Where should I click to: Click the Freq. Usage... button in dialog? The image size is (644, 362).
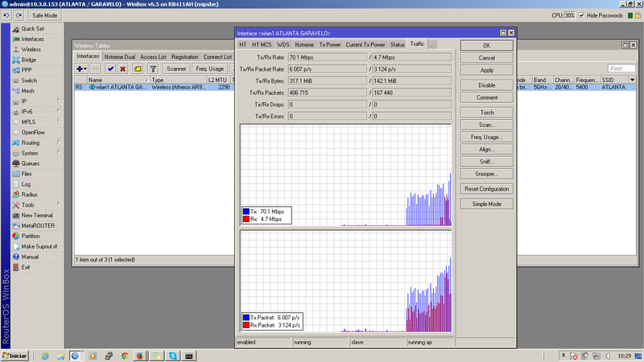coord(487,137)
